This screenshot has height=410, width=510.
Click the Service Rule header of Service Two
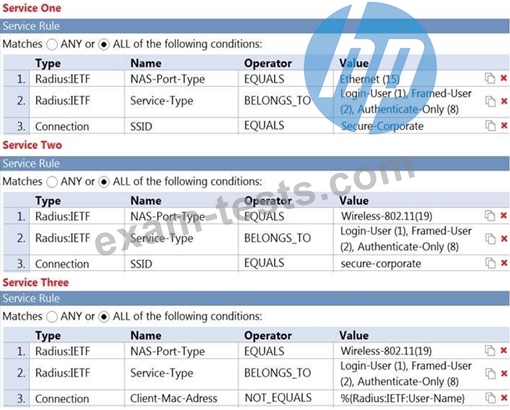click(255, 163)
